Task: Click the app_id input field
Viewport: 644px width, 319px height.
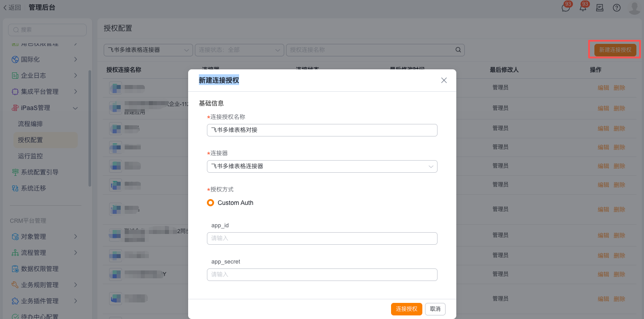Action: point(322,238)
